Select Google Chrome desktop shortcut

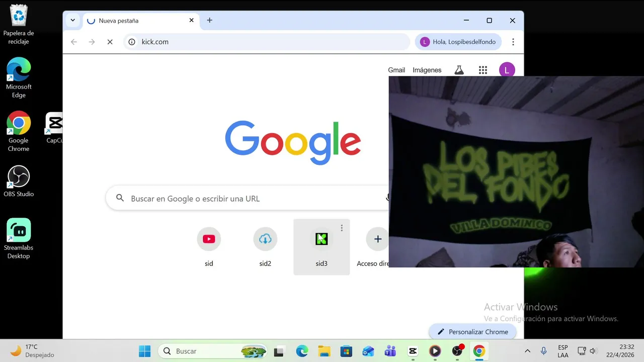(19, 131)
